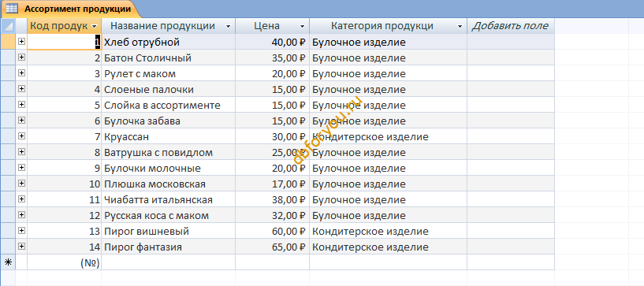Image resolution: width=644 pixels, height=286 pixels.
Task: Expand the Хлеб отрубной record
Action: (x=21, y=42)
